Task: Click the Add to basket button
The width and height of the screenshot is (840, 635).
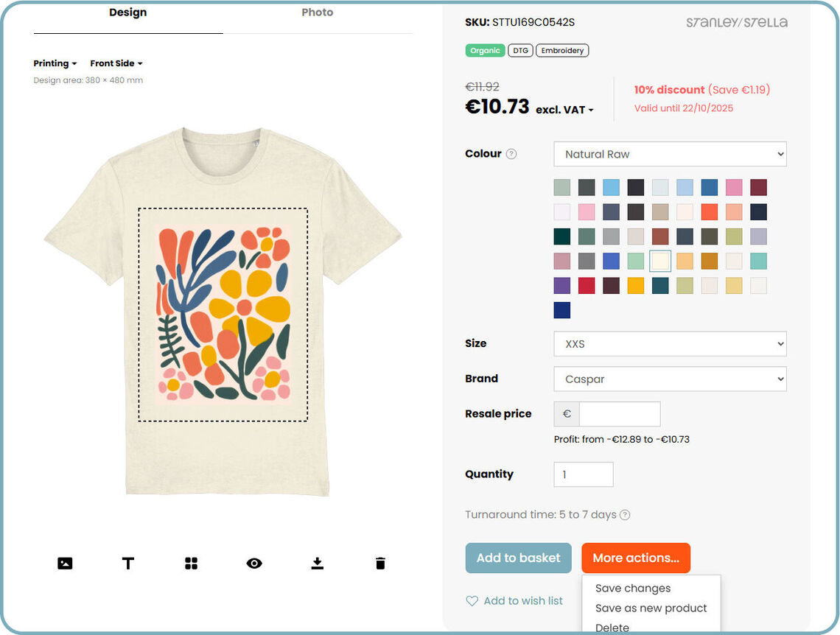Action: tap(518, 558)
